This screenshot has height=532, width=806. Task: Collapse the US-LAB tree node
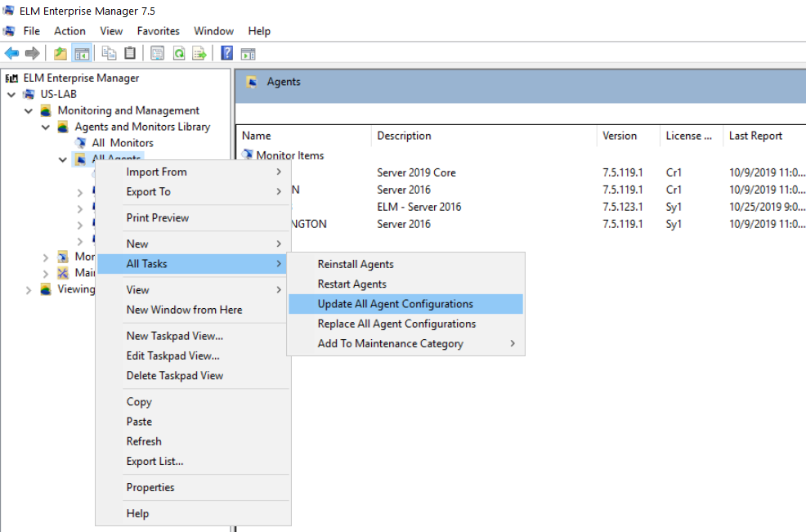pos(11,95)
